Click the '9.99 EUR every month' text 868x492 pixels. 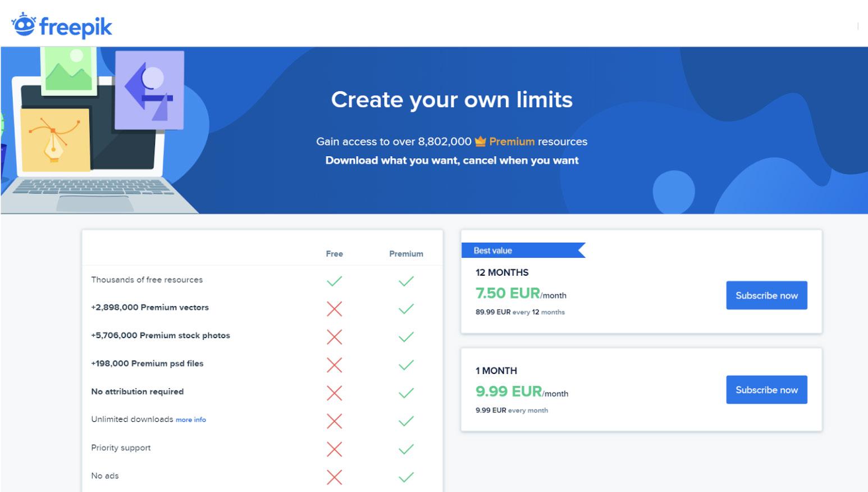(511, 411)
